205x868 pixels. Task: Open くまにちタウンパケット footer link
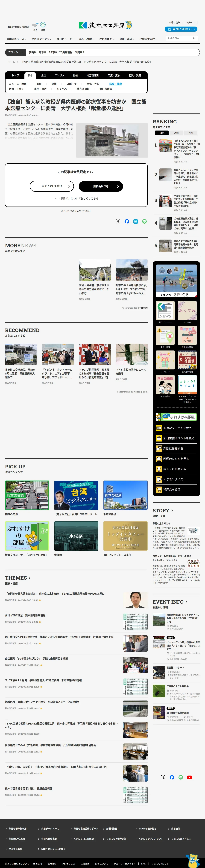click(x=151, y=839)
